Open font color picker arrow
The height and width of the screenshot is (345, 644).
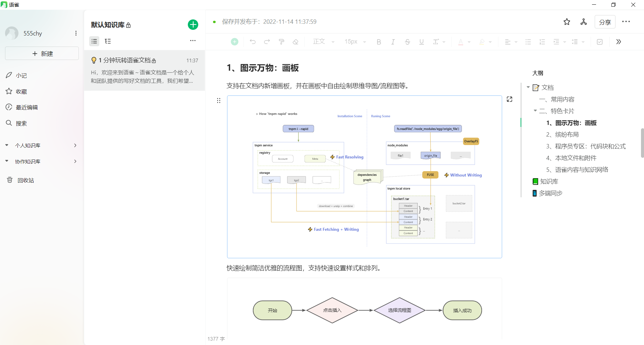click(469, 42)
